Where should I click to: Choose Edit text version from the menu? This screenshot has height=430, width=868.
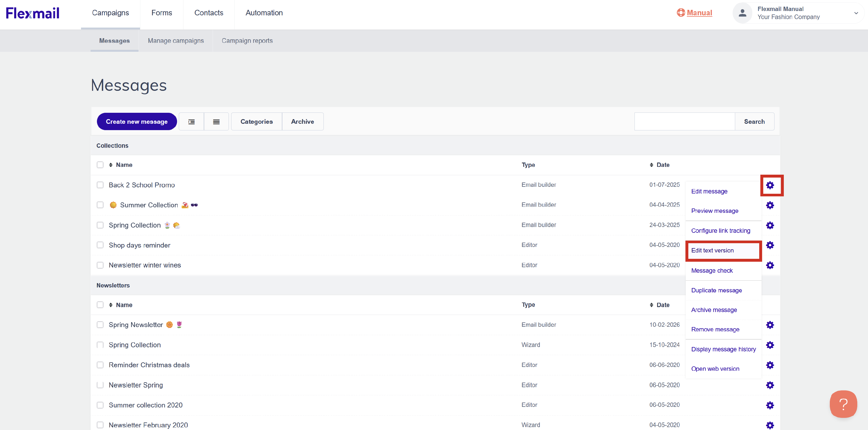click(712, 250)
